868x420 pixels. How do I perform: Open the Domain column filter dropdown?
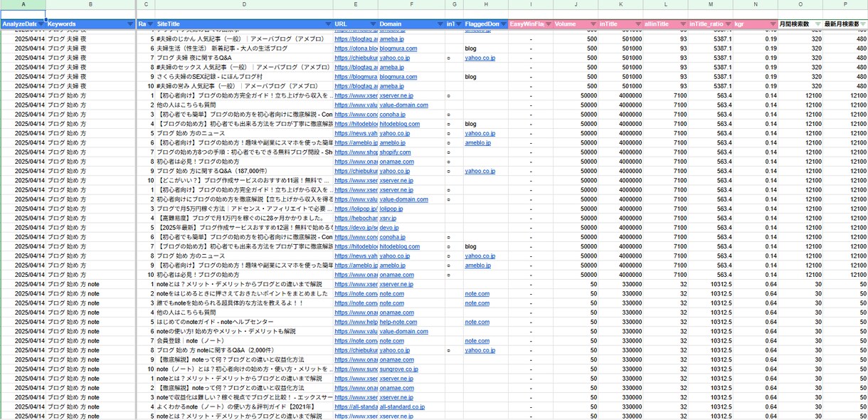440,24
